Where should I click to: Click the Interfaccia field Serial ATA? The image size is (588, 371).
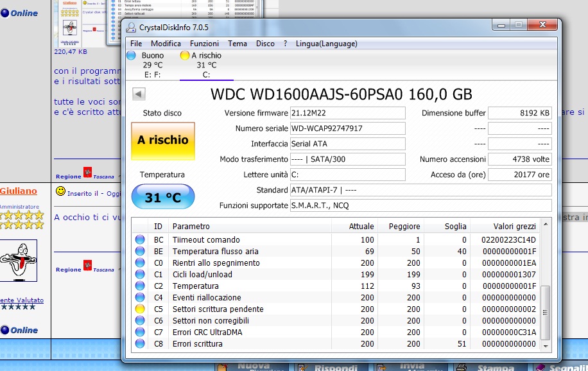[348, 144]
